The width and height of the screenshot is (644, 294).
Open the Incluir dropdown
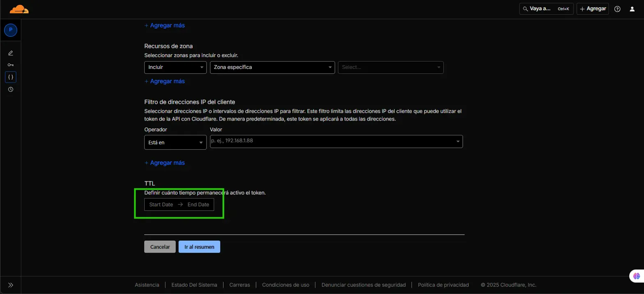click(x=175, y=67)
